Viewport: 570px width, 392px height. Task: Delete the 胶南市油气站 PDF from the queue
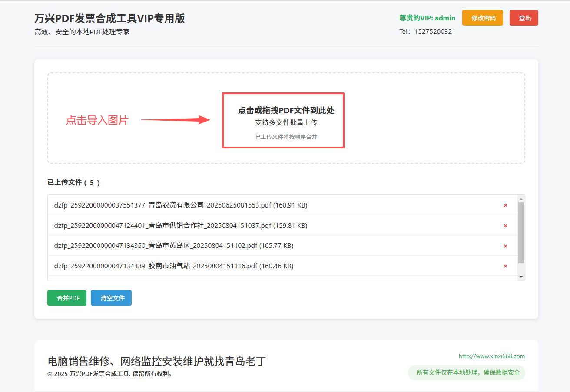(505, 266)
